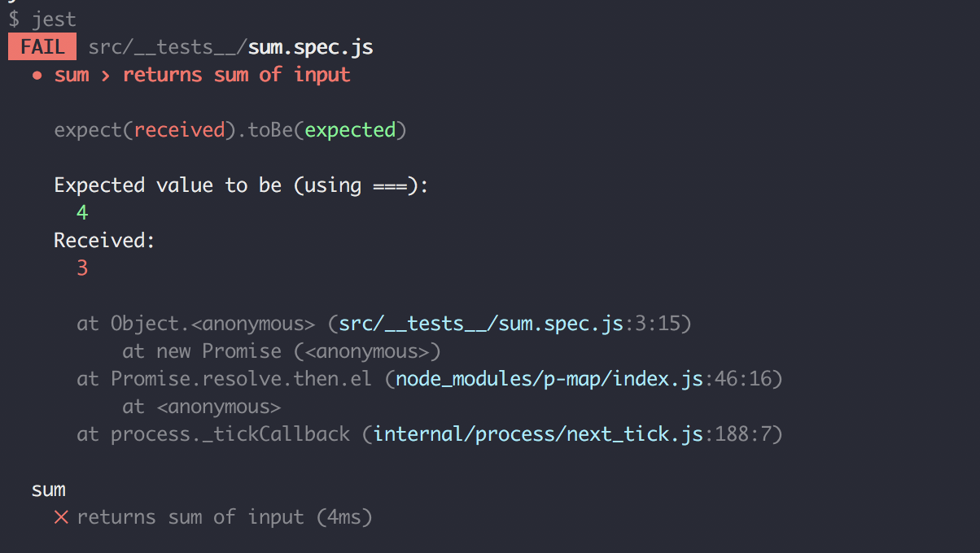
Task: Click the 'Expected value to be (using ===):' line
Action: point(241,185)
